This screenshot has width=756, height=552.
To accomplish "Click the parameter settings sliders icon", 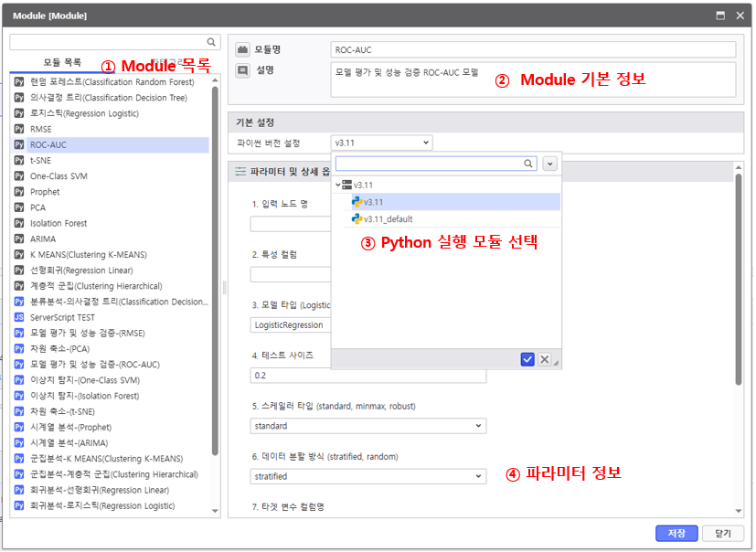I will click(241, 171).
